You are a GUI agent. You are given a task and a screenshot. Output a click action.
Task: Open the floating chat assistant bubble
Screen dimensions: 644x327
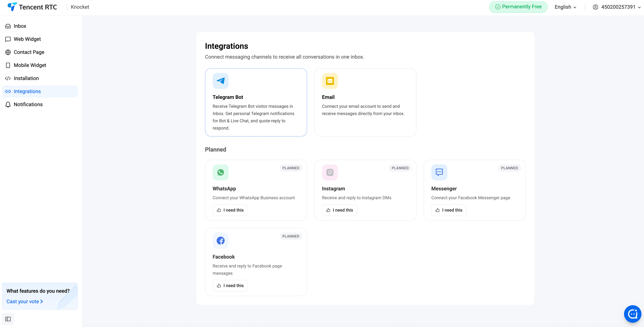[633, 314]
